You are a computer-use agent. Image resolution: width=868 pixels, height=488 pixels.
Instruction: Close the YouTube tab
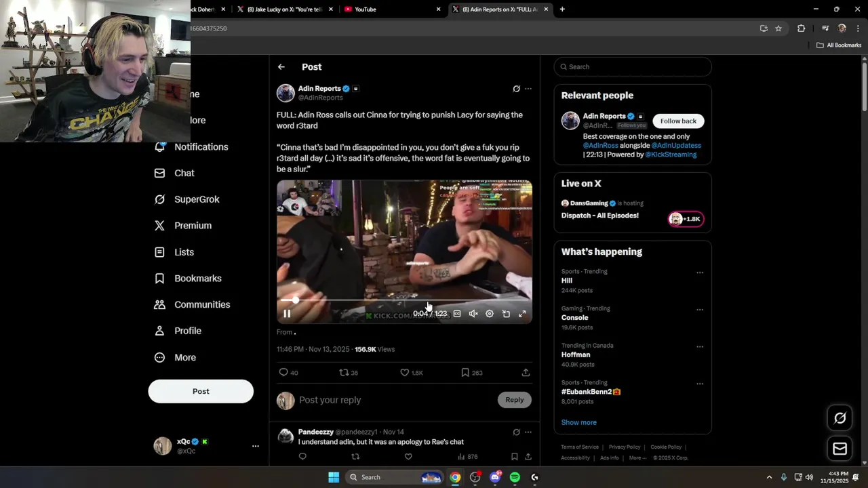point(438,9)
